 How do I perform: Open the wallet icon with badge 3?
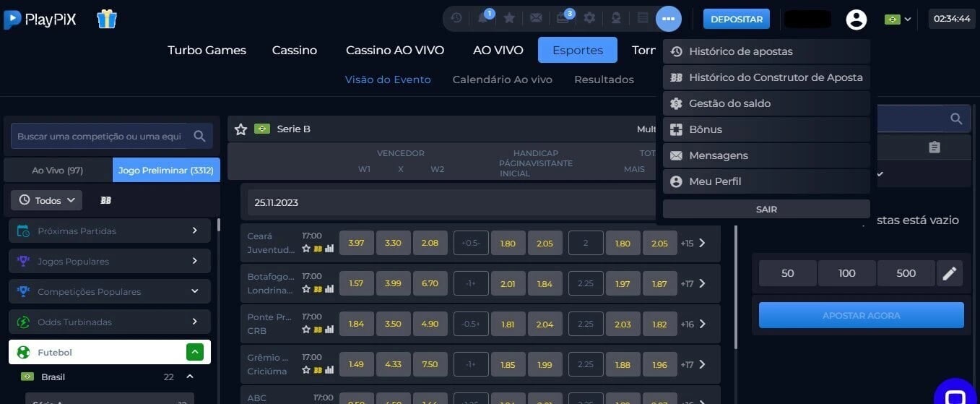563,19
